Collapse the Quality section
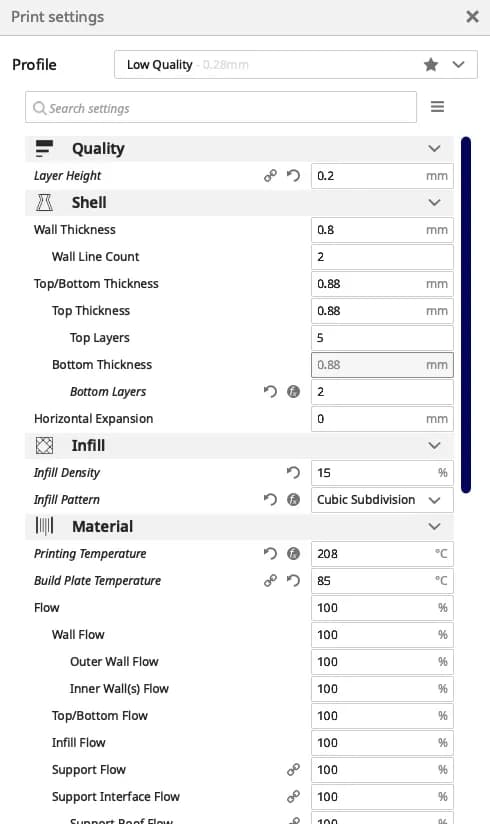The image size is (490, 824). pyautogui.click(x=434, y=149)
